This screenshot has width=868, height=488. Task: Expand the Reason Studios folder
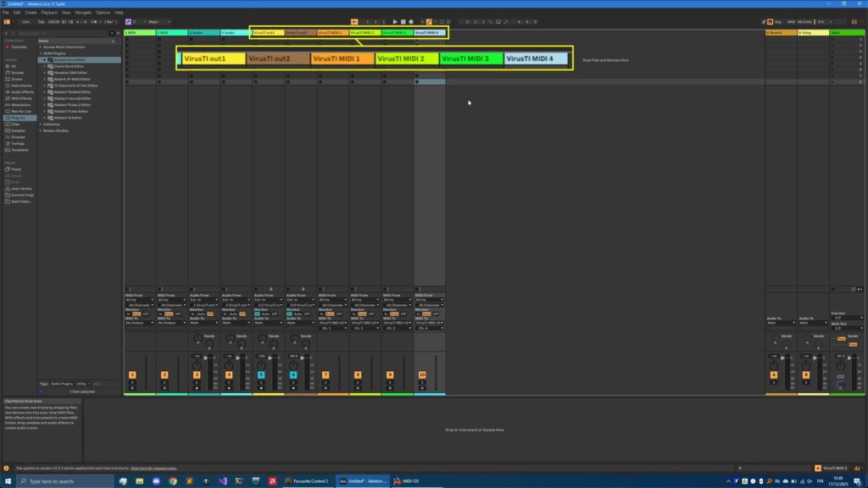coord(41,130)
